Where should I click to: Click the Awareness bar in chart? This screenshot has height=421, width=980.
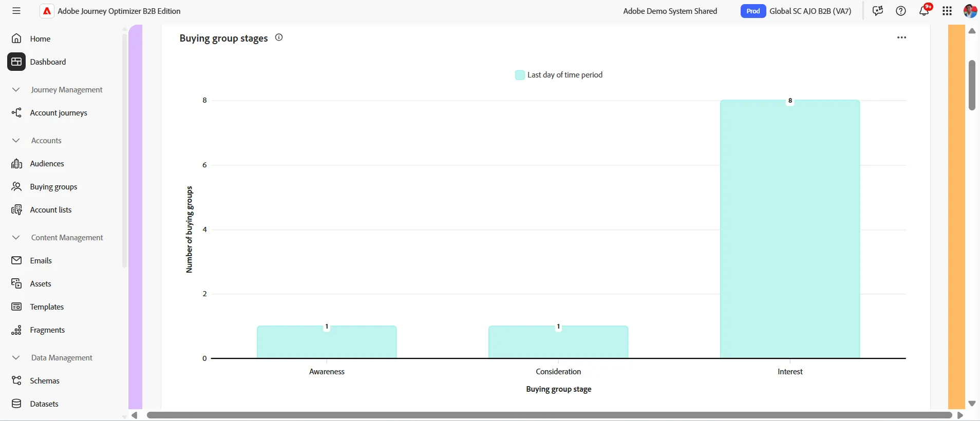coord(327,342)
